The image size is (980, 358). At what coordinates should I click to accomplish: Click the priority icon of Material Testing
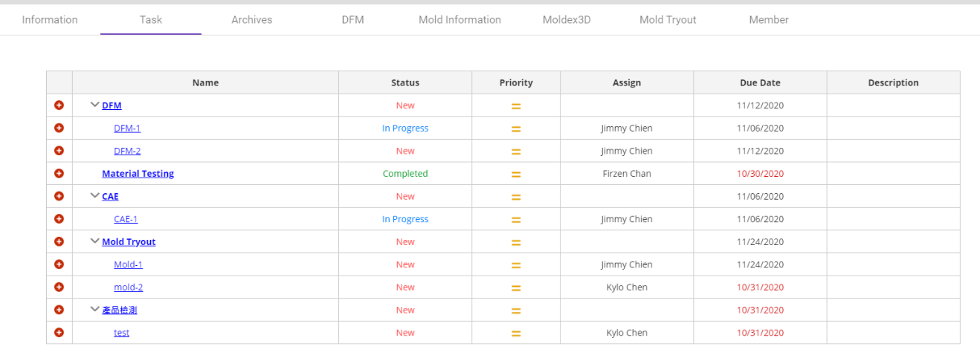(516, 174)
